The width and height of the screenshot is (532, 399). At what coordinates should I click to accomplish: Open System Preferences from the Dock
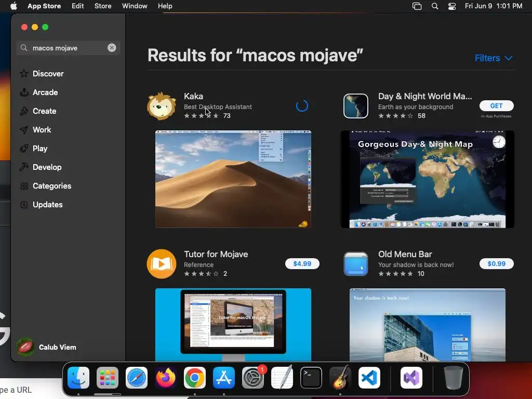(253, 378)
